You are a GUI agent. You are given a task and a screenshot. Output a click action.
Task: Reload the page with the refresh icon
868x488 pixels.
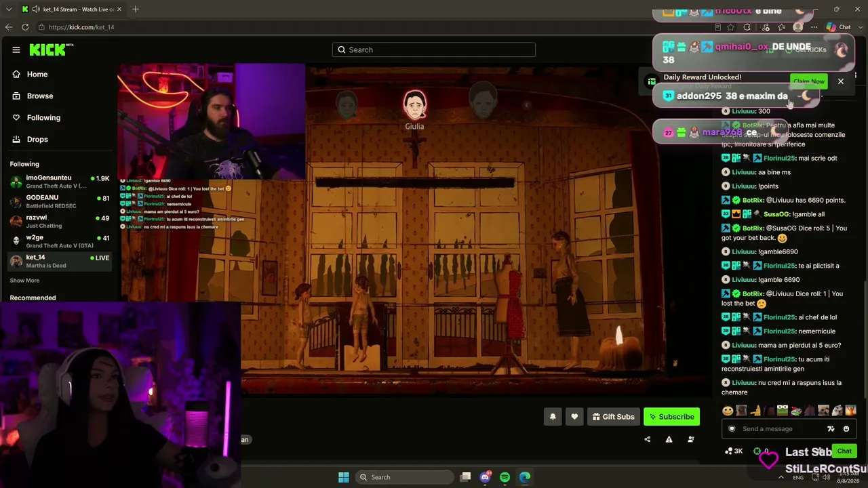click(x=25, y=27)
